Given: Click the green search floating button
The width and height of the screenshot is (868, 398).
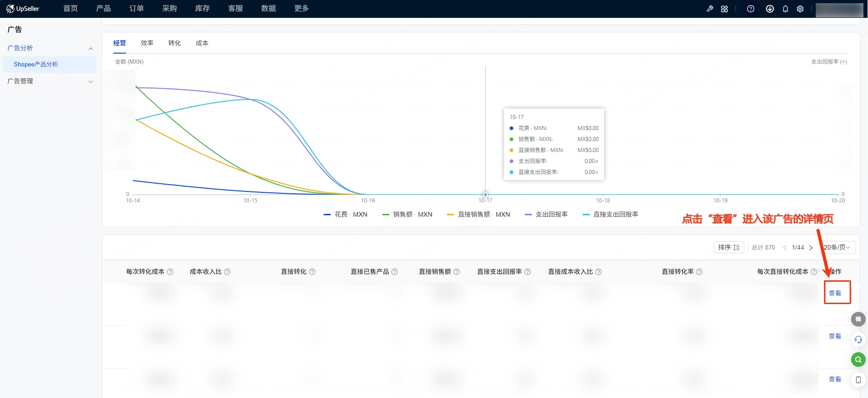Looking at the screenshot, I should [x=858, y=360].
